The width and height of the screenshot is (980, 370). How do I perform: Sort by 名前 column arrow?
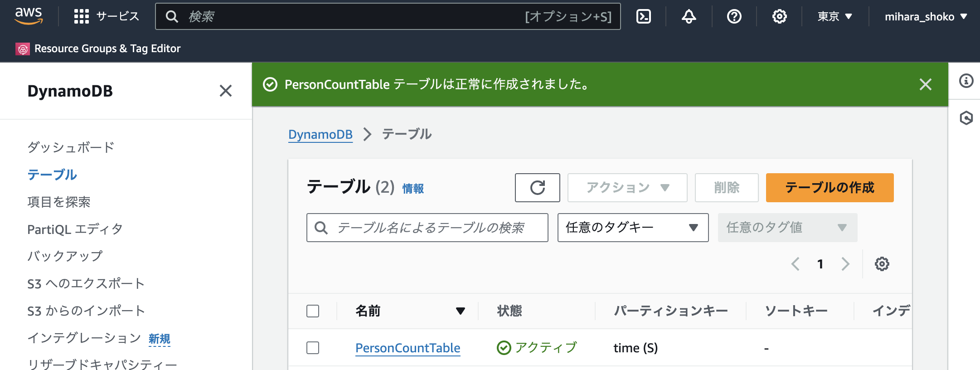pos(461,311)
